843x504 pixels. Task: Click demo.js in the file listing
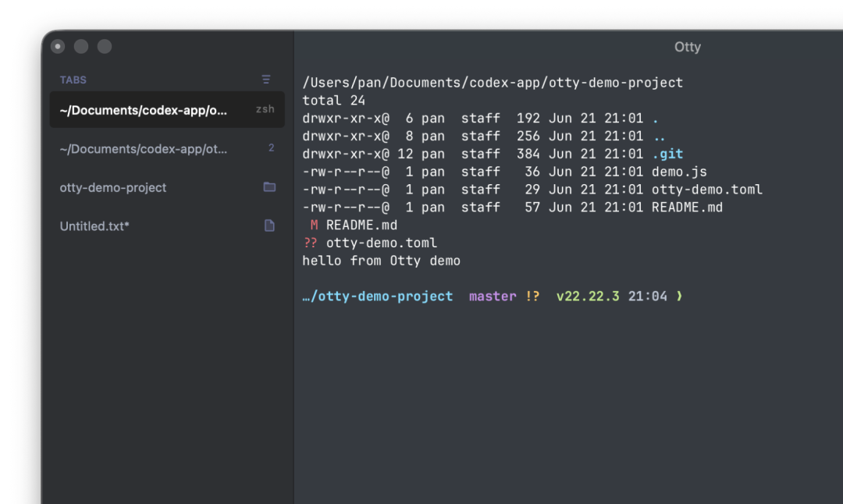[679, 172]
